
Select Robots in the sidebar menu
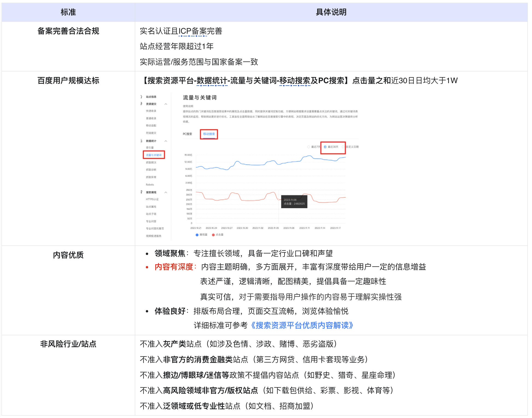(150, 184)
